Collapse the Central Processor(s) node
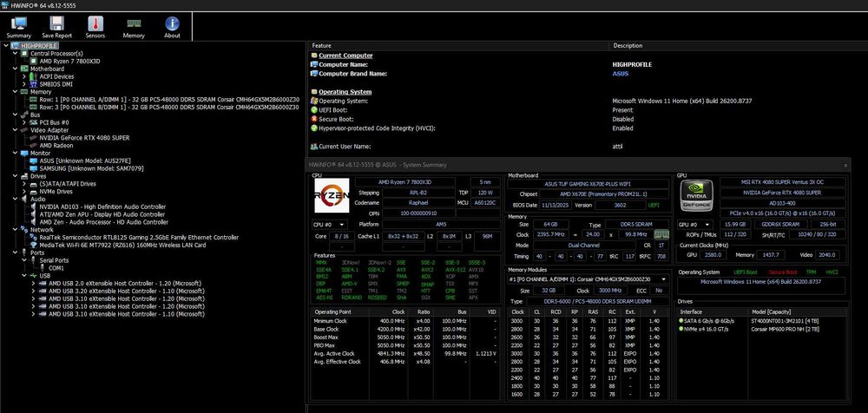 pos(16,53)
